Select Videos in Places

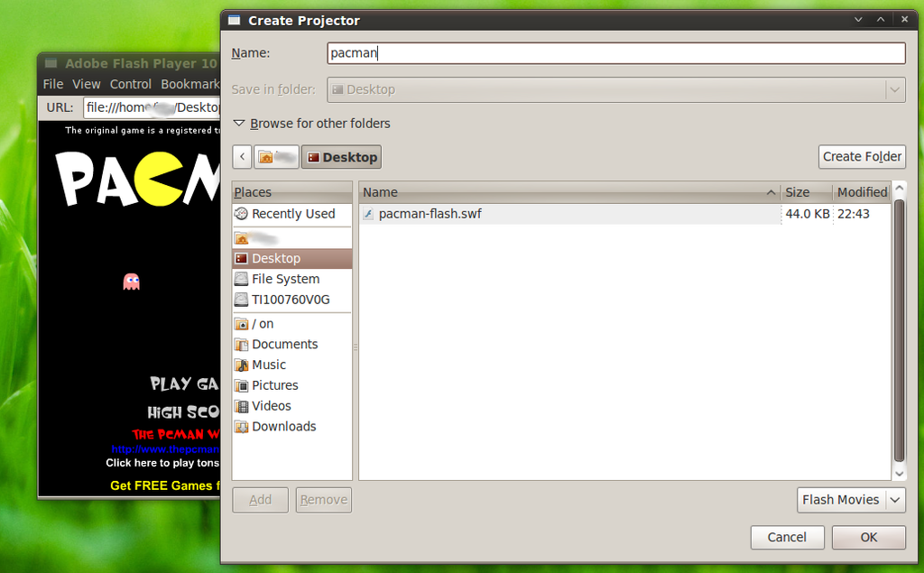pos(292,406)
